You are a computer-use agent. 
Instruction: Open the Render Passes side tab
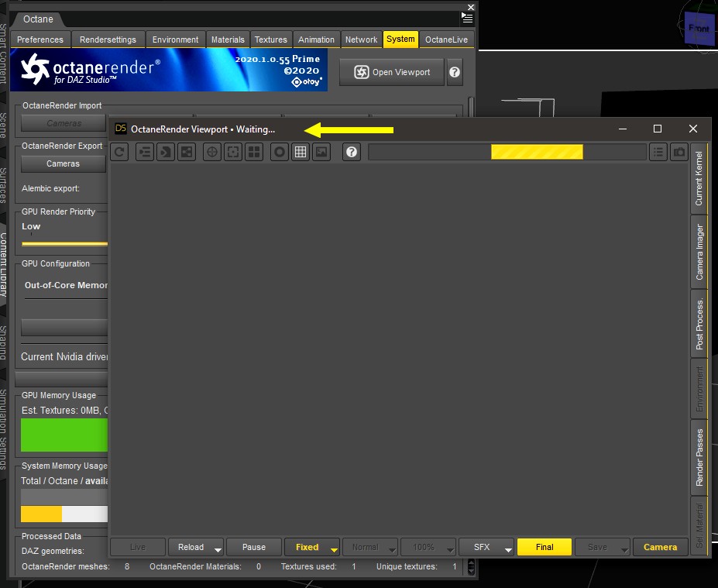pos(699,458)
